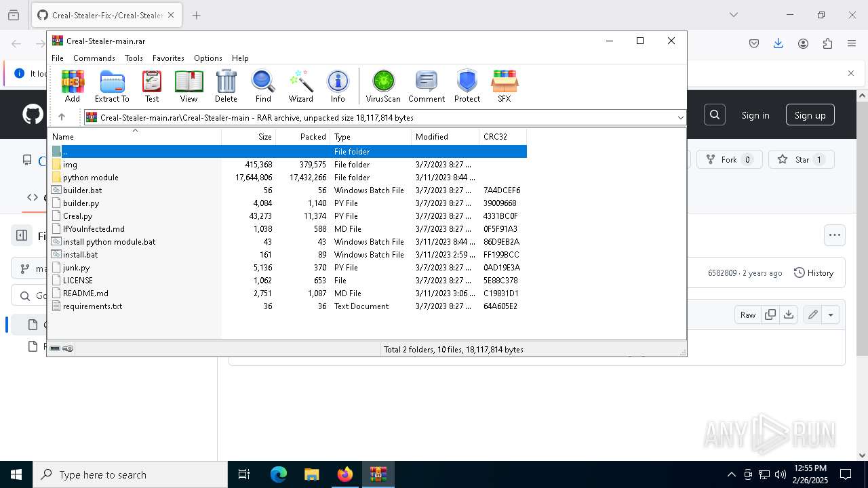Open a new browser tab
The width and height of the screenshot is (868, 488).
197,15
